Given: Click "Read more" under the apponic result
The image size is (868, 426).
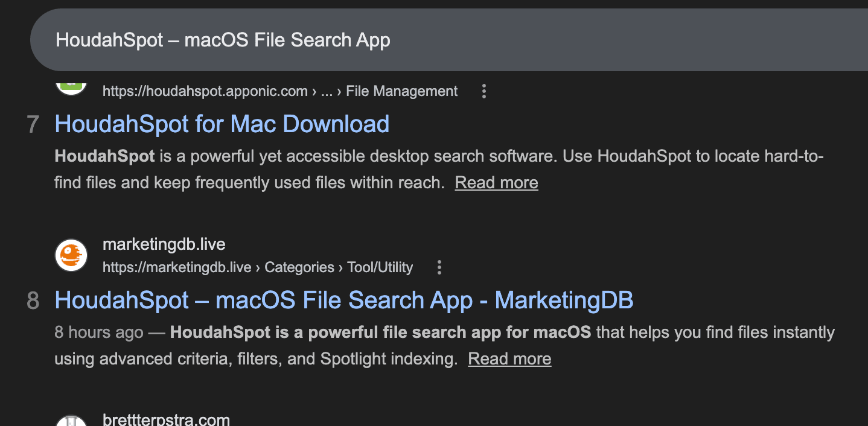Looking at the screenshot, I should [496, 182].
